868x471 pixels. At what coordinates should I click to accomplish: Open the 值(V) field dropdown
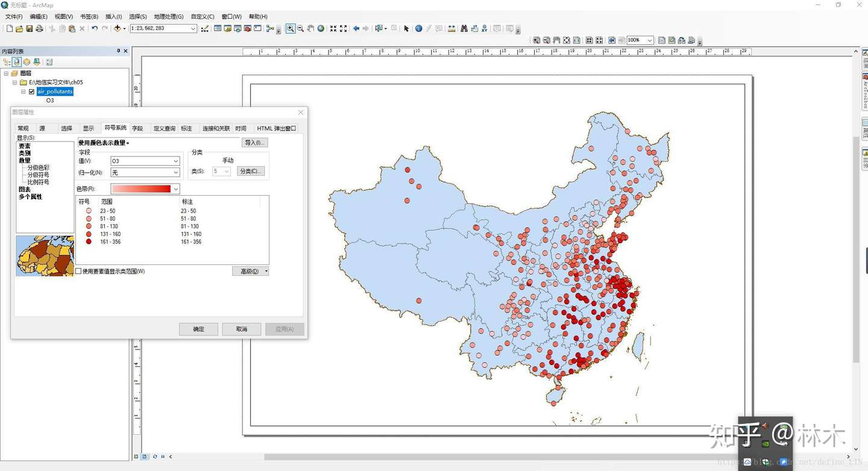click(x=176, y=161)
